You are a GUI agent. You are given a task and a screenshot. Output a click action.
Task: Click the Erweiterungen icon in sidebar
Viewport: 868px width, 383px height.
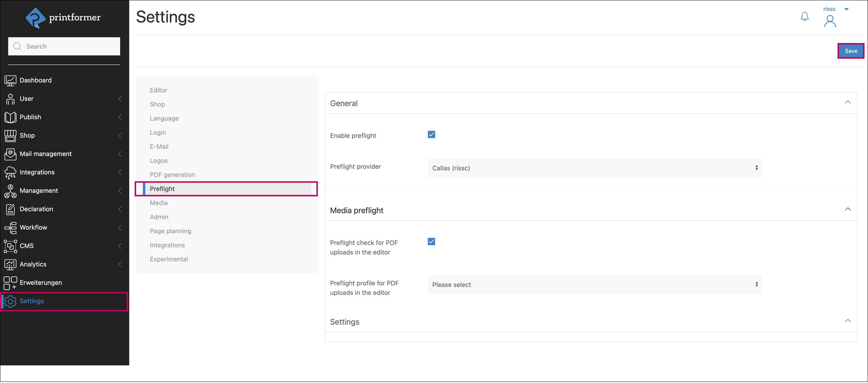(9, 282)
